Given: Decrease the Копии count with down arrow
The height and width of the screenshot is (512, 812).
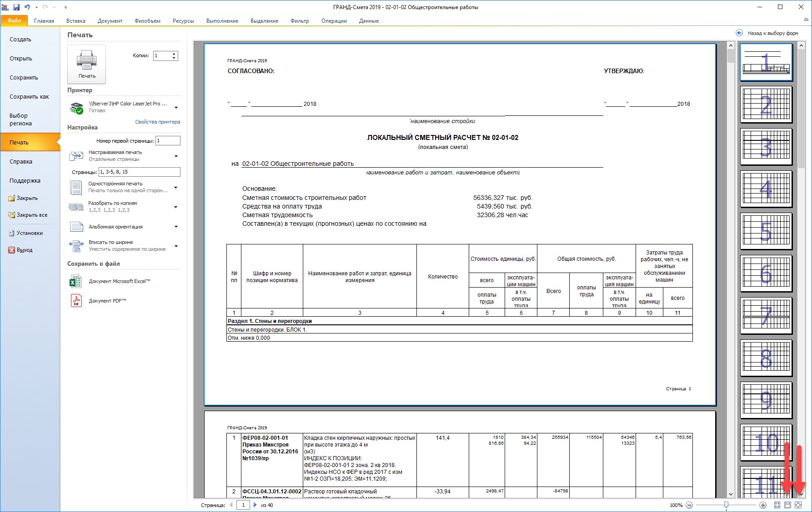Looking at the screenshot, I should [x=174, y=58].
